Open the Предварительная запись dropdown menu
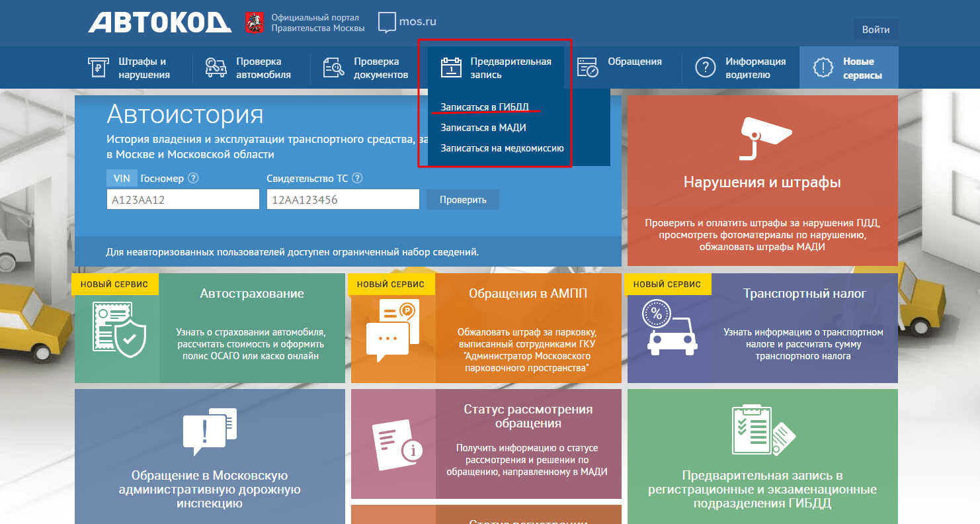980x524 pixels. 496,68
